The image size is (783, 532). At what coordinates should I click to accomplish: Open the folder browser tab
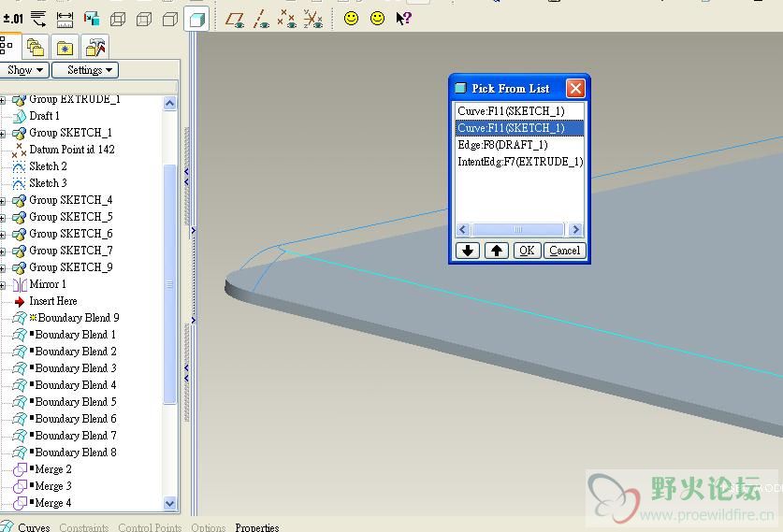click(36, 48)
